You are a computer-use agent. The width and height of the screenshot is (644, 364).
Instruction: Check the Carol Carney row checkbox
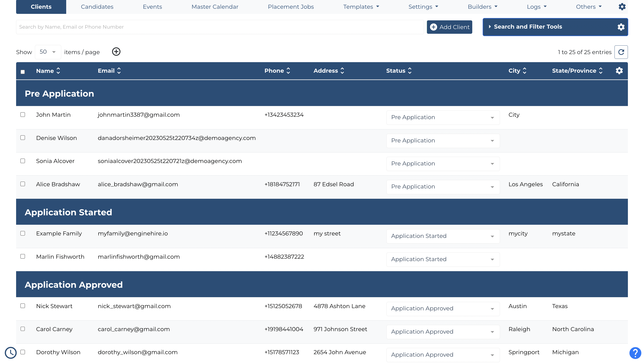point(23,329)
